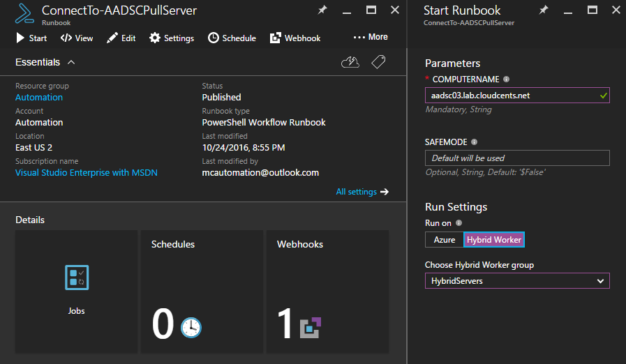Open the quick start cloud icon

(x=350, y=62)
